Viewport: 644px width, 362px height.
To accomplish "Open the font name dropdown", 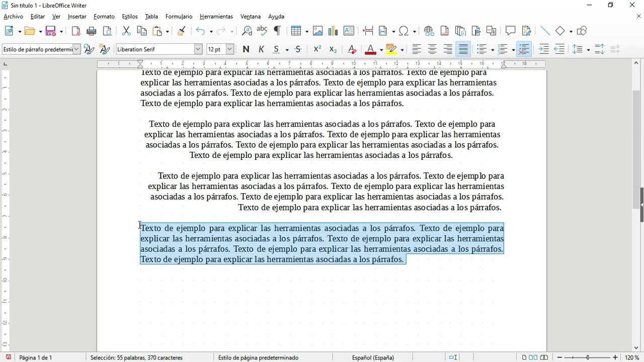I will [198, 49].
